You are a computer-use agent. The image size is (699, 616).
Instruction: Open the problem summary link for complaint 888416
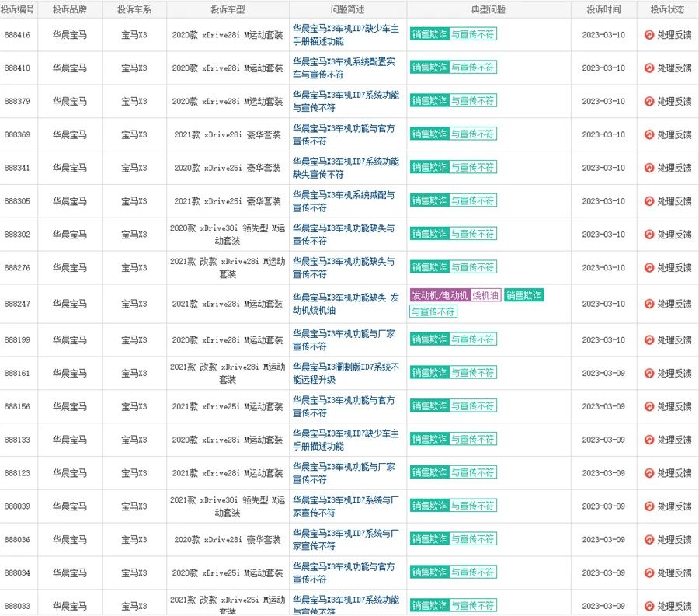coord(346,35)
